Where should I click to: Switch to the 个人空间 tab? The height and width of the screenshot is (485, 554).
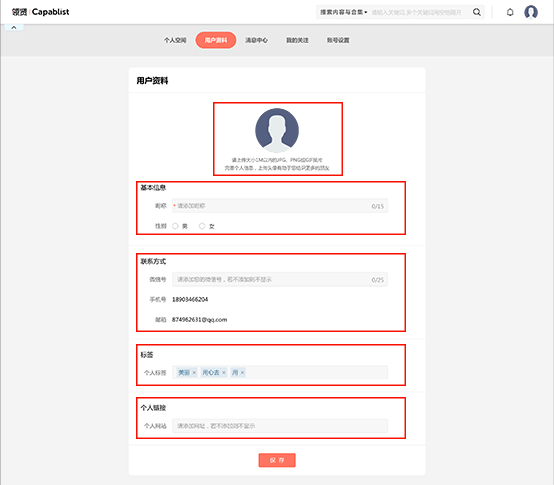175,40
